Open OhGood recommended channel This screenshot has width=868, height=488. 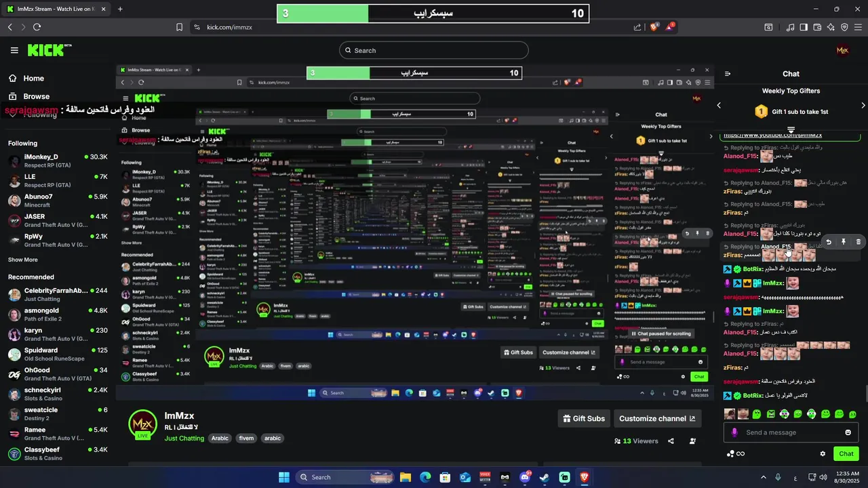tap(58, 374)
